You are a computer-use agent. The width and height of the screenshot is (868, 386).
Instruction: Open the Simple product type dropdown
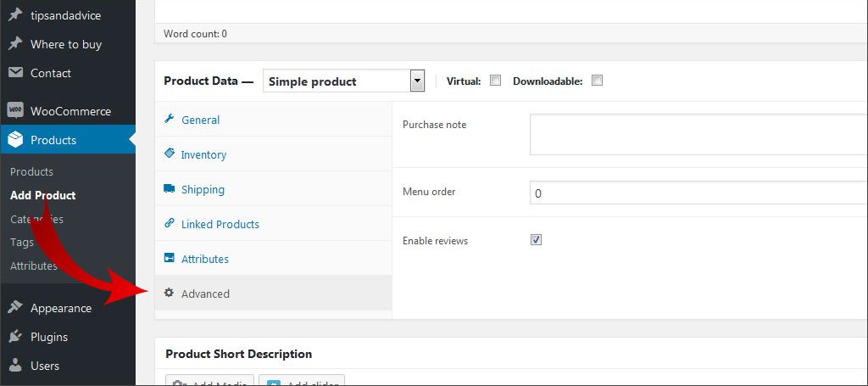[x=343, y=81]
